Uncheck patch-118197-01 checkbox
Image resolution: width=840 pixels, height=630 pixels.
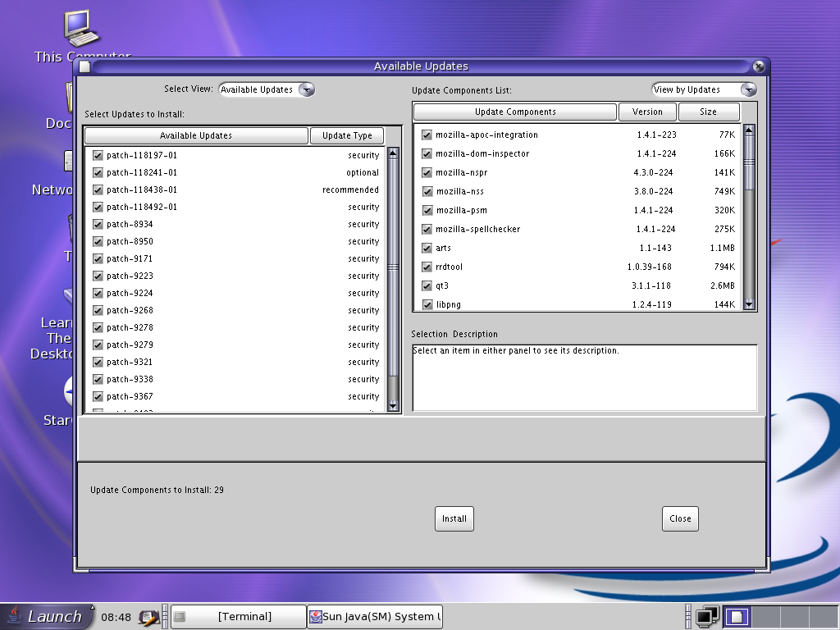coord(98,155)
